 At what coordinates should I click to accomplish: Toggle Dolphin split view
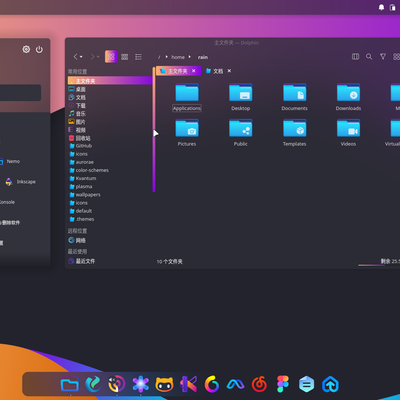point(356,57)
